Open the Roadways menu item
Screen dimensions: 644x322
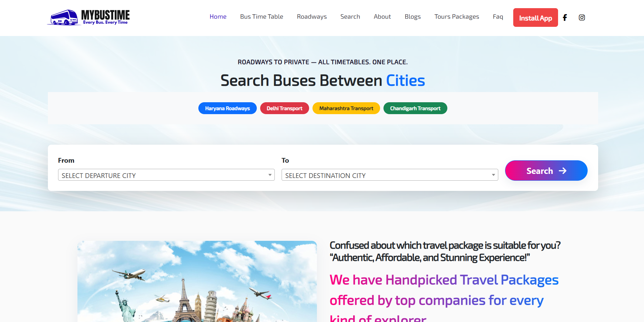tap(312, 17)
